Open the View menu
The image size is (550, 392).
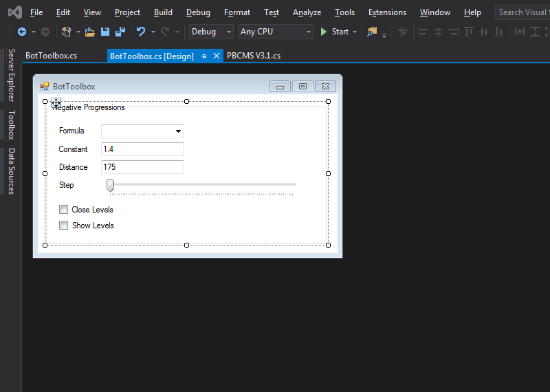click(92, 12)
